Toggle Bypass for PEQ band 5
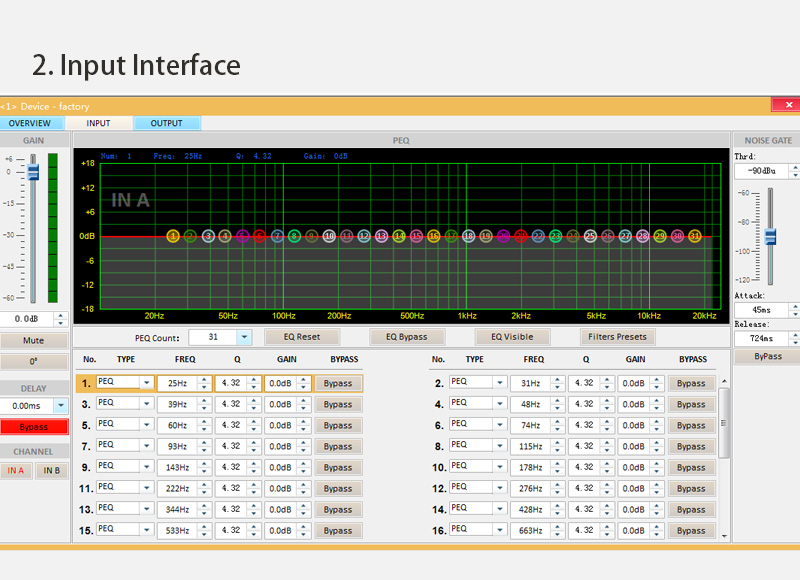Viewport: 800px width, 580px height. 338,425
